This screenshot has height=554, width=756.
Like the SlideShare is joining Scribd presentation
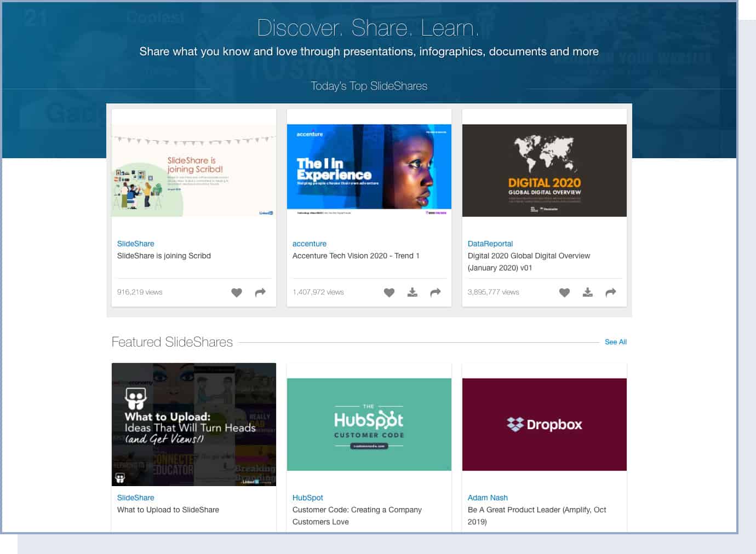(x=237, y=292)
